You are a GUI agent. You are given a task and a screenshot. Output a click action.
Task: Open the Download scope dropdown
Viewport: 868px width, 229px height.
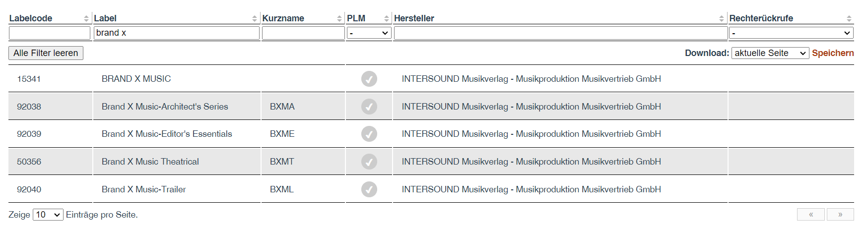coord(770,53)
